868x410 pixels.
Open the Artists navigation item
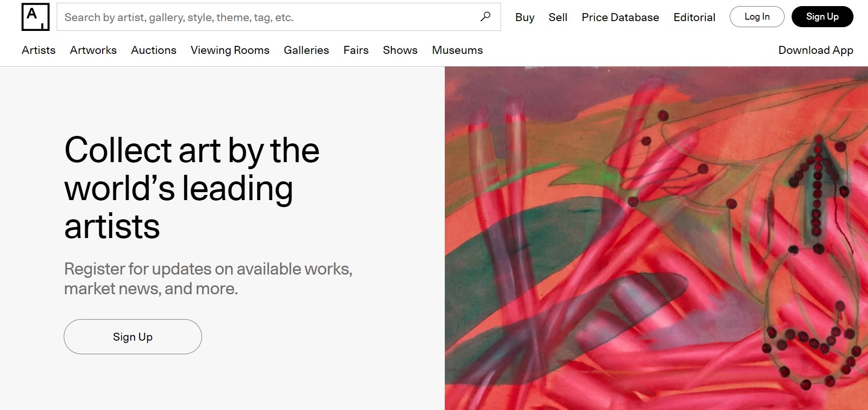[x=38, y=50]
